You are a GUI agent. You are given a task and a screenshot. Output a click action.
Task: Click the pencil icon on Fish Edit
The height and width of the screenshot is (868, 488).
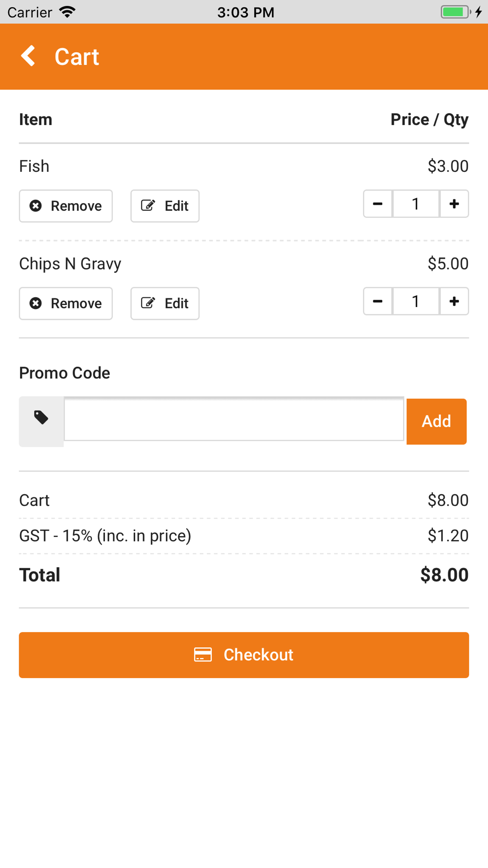tap(148, 206)
